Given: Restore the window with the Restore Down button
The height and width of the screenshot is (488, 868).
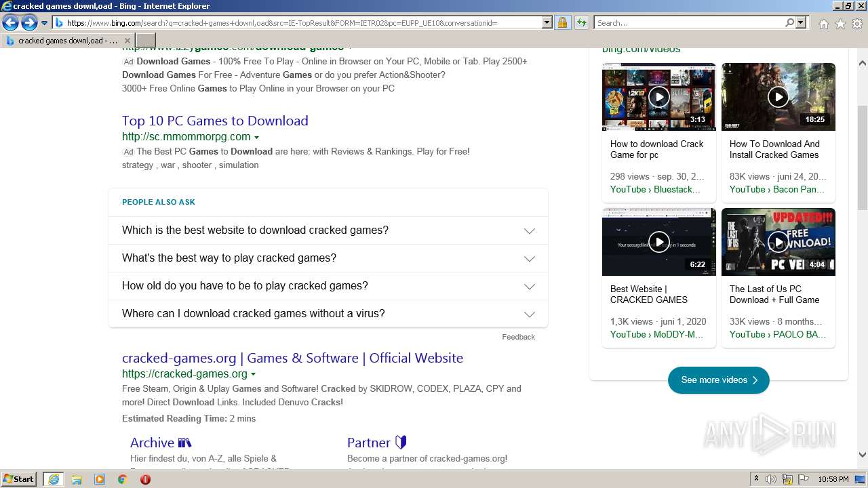Looking at the screenshot, I should coord(848,5).
